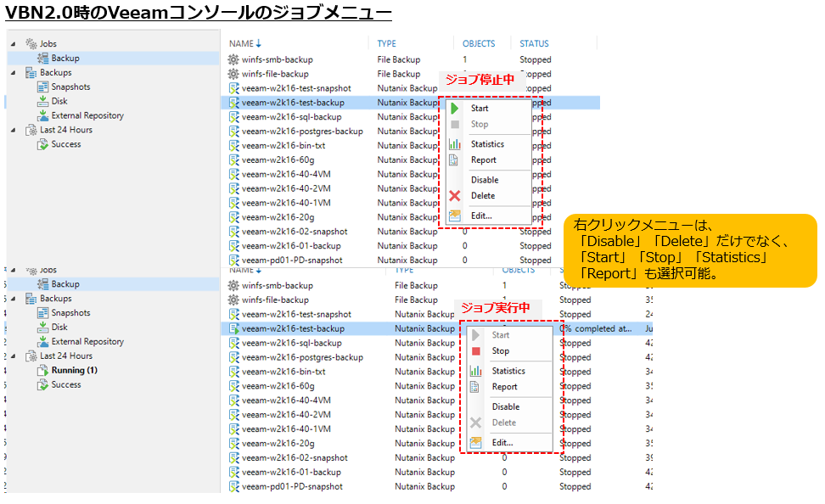Screen dimensions: 825x504
Task: Select veeam-w2k16-40-4VM in the upper list
Action: point(286,174)
